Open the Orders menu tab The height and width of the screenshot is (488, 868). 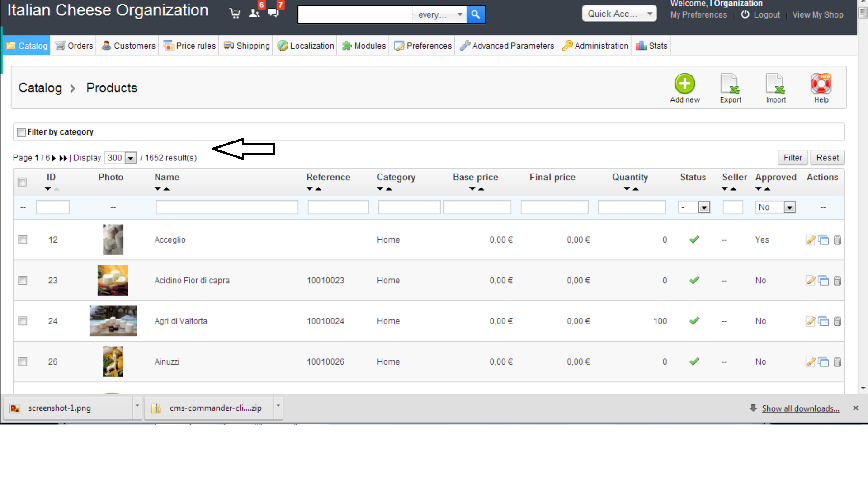74,46
